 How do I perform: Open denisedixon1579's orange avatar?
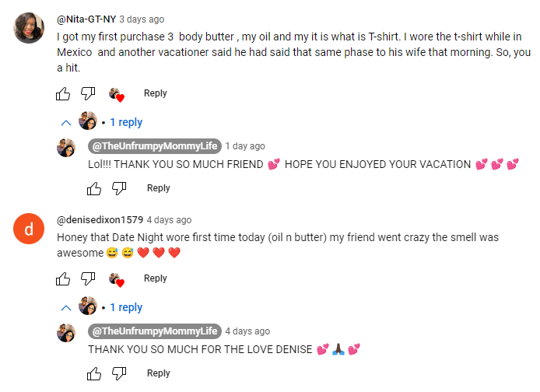point(30,229)
